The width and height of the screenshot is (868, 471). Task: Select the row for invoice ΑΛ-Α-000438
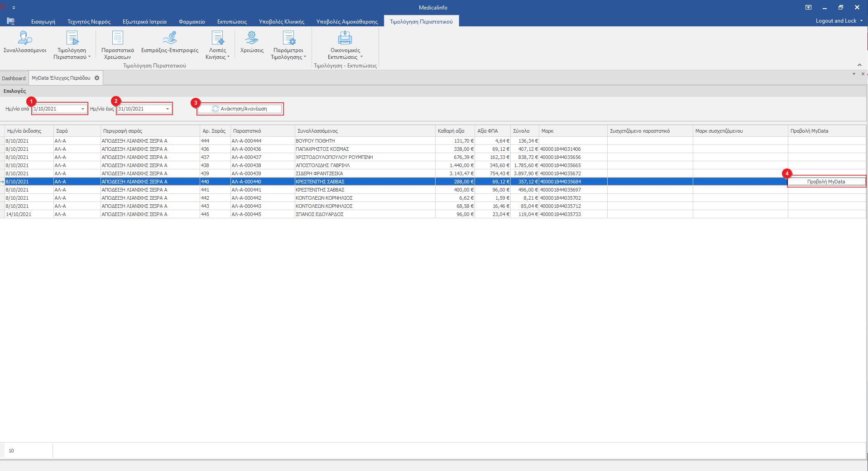246,165
